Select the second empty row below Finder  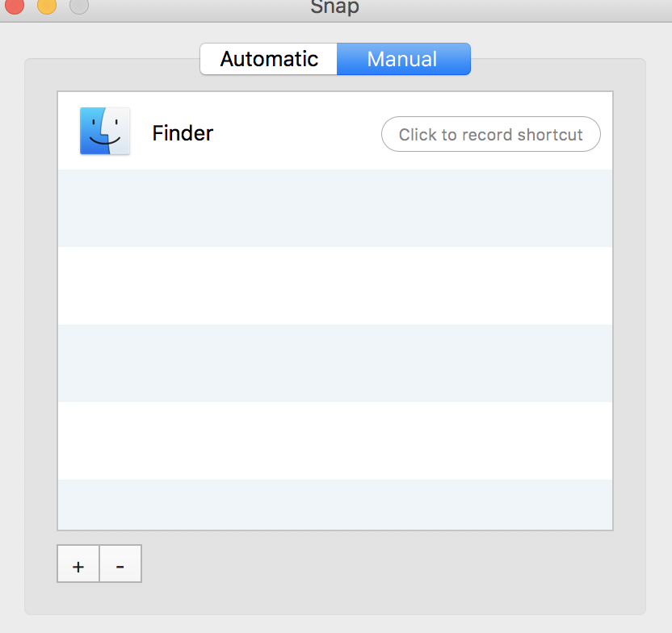click(x=334, y=285)
